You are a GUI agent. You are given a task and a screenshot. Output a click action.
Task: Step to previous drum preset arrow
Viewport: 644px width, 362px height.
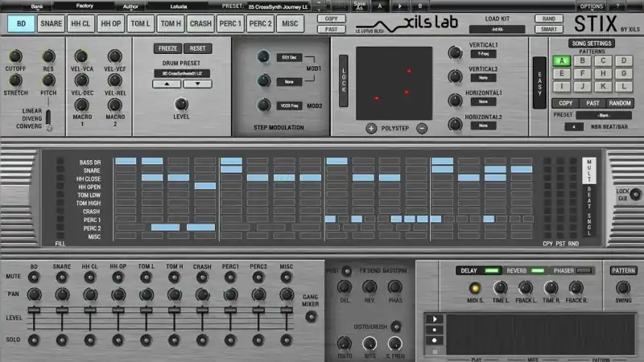(x=167, y=84)
